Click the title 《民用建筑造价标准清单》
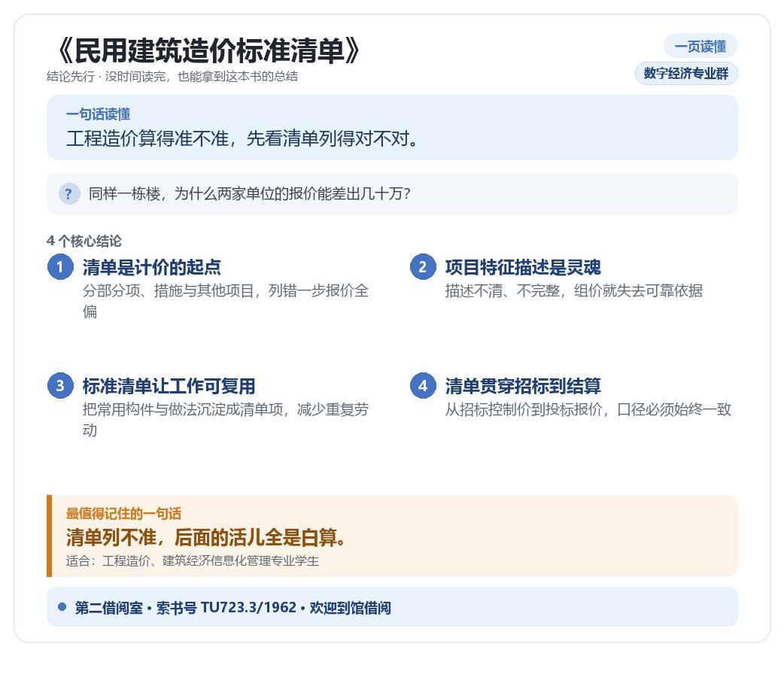Viewport: 784px width, 677px height. coord(208,50)
